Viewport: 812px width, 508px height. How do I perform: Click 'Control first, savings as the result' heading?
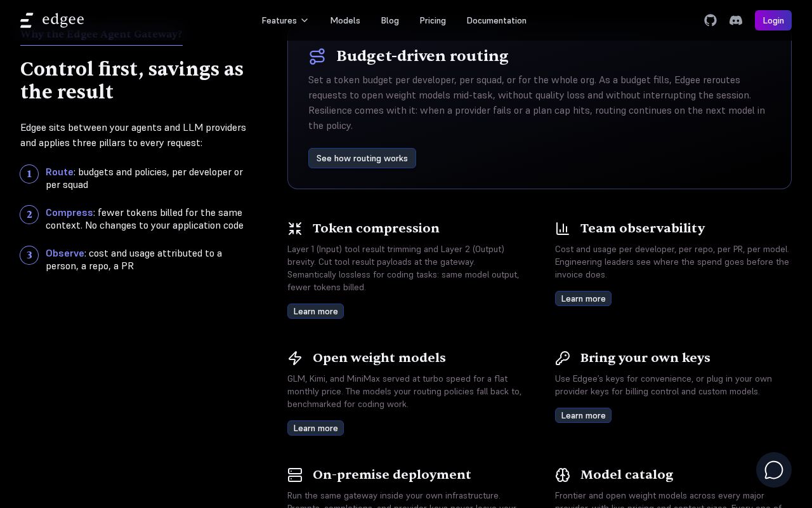click(132, 80)
